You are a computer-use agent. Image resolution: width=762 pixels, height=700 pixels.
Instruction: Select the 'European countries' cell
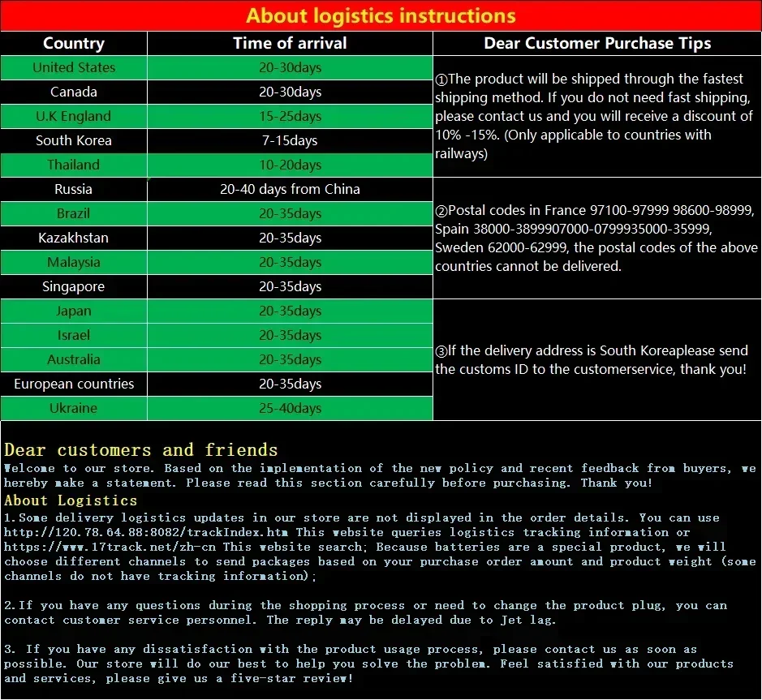pyautogui.click(x=74, y=384)
